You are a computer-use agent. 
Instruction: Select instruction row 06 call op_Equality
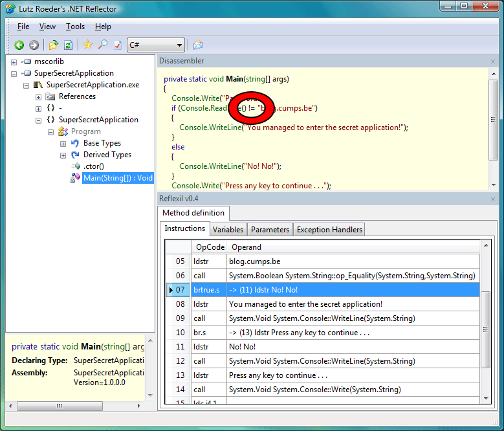tap(322, 276)
